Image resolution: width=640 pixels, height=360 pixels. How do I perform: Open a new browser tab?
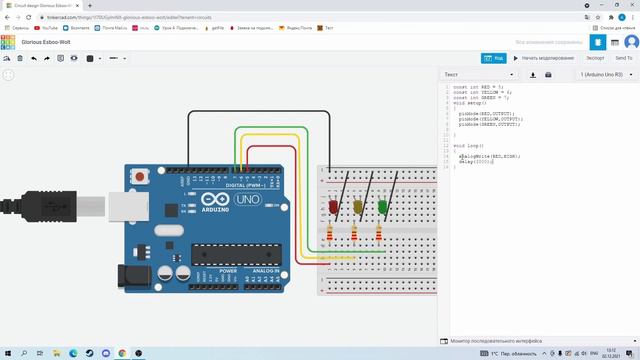[90, 6]
